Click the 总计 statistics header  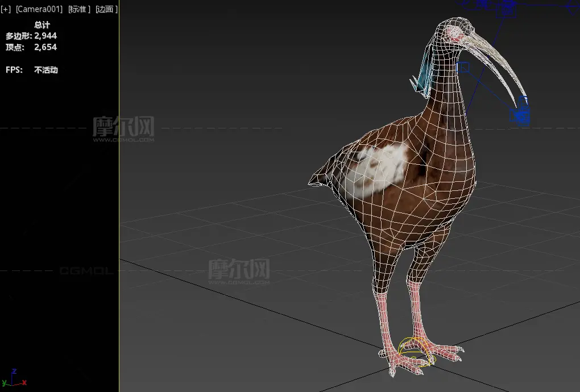pyautogui.click(x=42, y=25)
